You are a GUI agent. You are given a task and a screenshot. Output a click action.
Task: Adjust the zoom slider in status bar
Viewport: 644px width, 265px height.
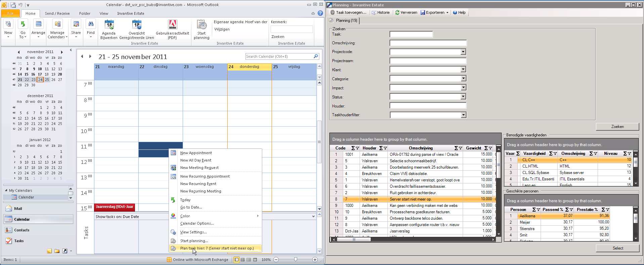coord(295,259)
